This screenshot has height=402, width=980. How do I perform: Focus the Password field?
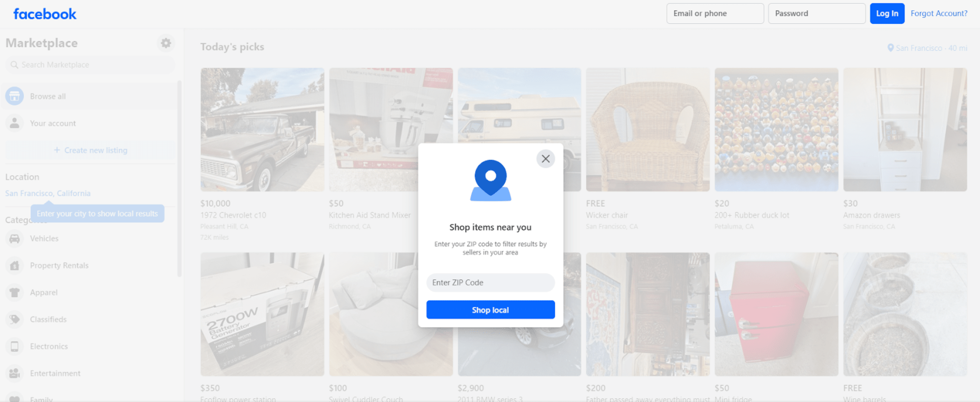[817, 13]
